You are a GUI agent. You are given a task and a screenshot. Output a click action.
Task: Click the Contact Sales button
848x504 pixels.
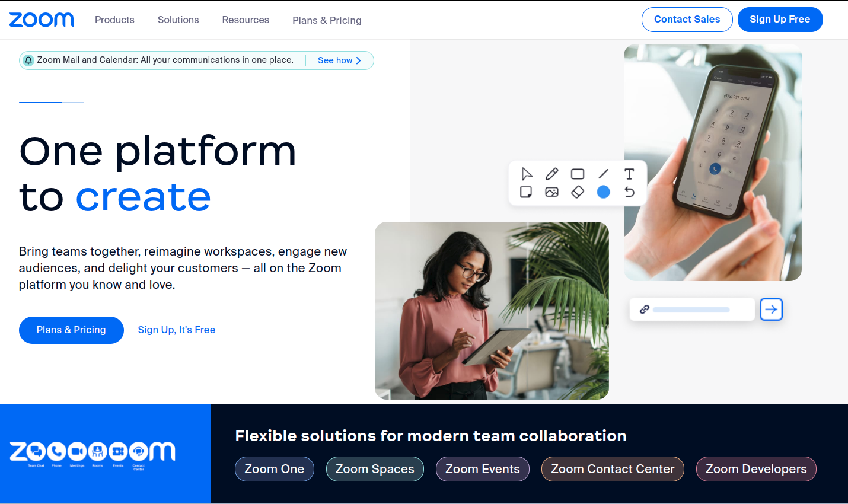point(687,20)
